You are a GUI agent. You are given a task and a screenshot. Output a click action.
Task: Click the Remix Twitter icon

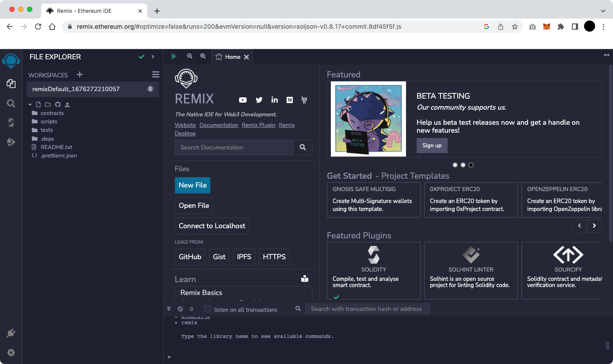[x=259, y=100]
